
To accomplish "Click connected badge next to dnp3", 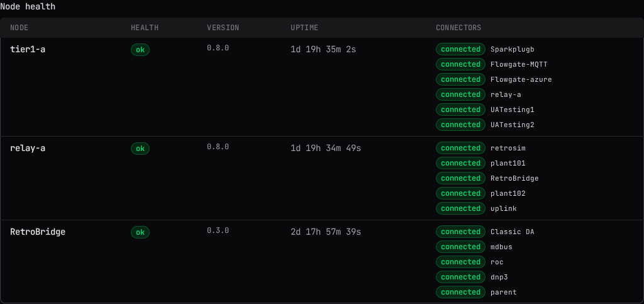I will click(460, 277).
